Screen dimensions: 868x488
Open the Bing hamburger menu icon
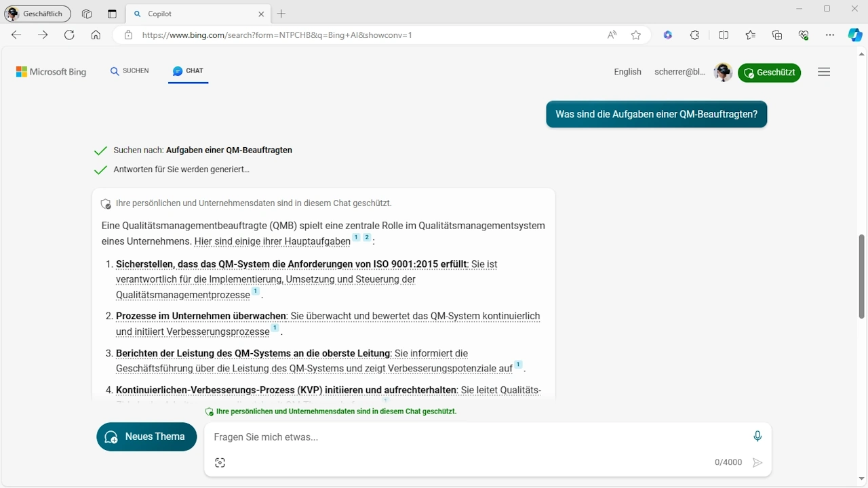coord(823,71)
